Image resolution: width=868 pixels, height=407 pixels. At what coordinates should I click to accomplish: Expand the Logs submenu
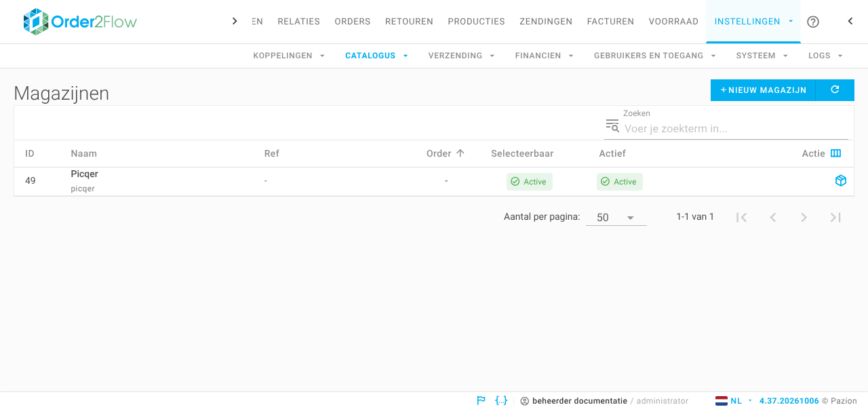(x=826, y=56)
